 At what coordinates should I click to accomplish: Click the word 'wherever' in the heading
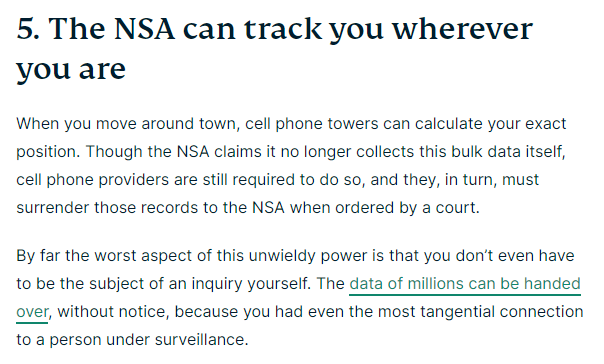click(462, 29)
